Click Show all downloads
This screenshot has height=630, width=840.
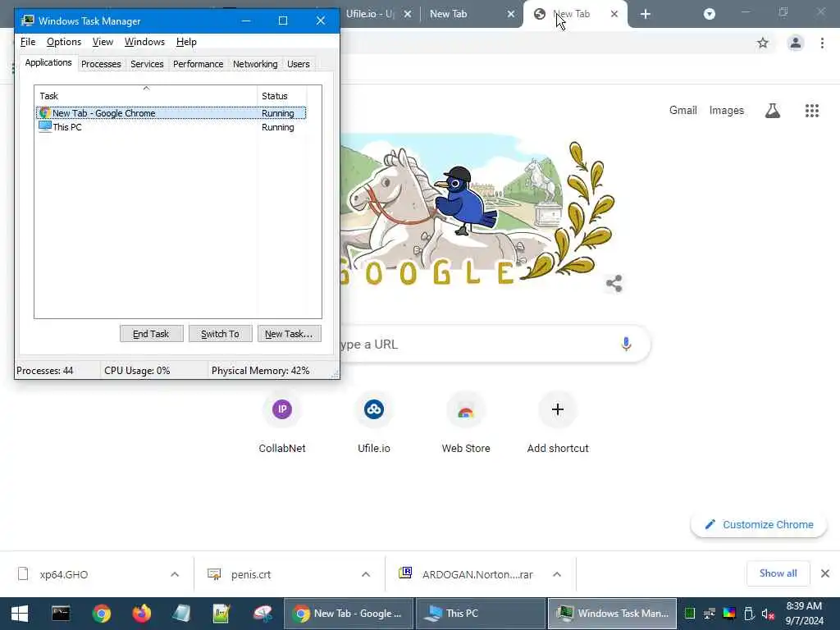(778, 573)
